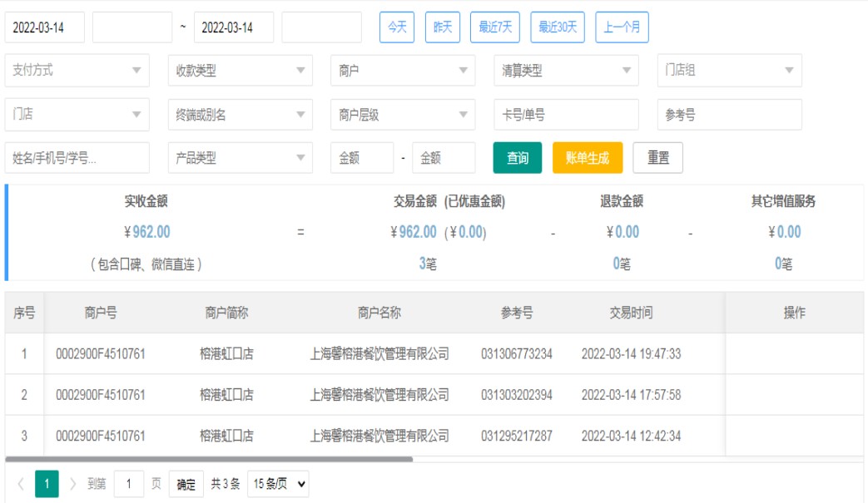This screenshot has height=503, width=868.
Task: Expand the 清算类型 dropdown
Action: 566,71
